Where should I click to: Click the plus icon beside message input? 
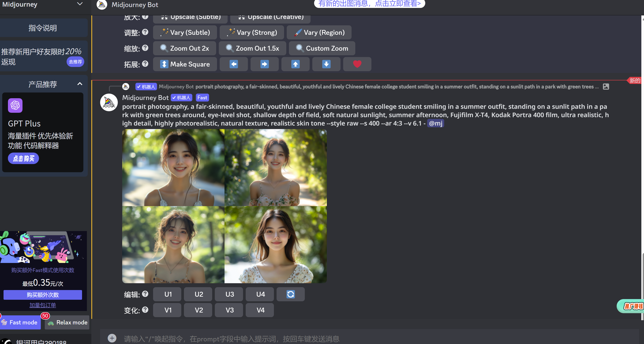pyautogui.click(x=112, y=338)
